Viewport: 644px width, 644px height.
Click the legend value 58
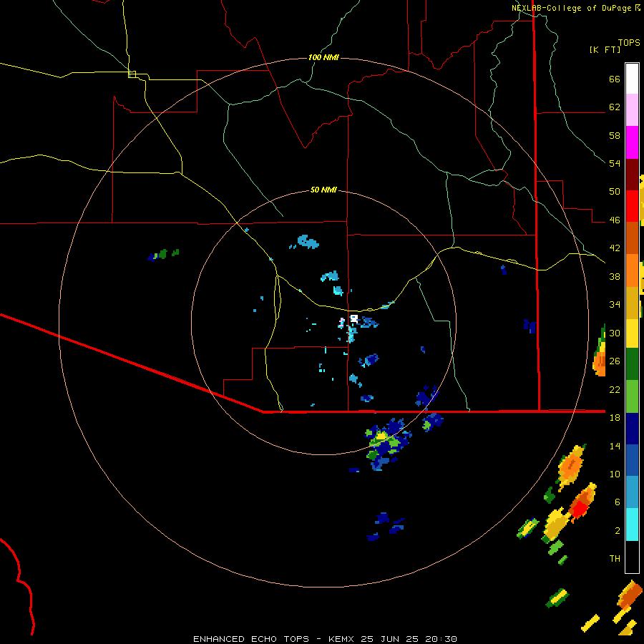coord(615,135)
